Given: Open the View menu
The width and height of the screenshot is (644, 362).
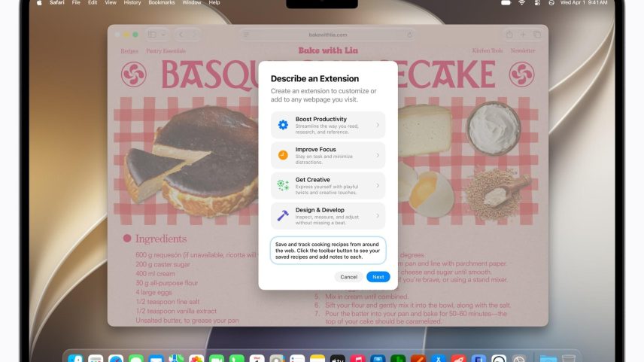Looking at the screenshot, I should 111,2.
